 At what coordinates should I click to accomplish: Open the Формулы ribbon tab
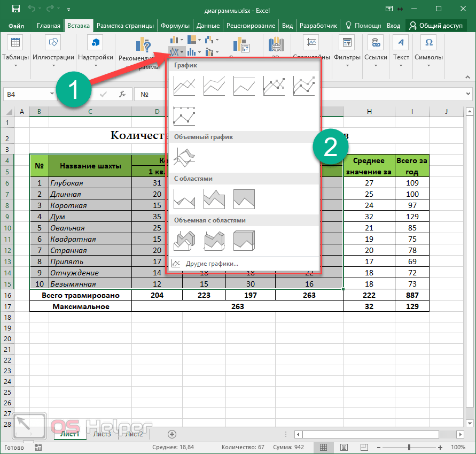pos(175,26)
